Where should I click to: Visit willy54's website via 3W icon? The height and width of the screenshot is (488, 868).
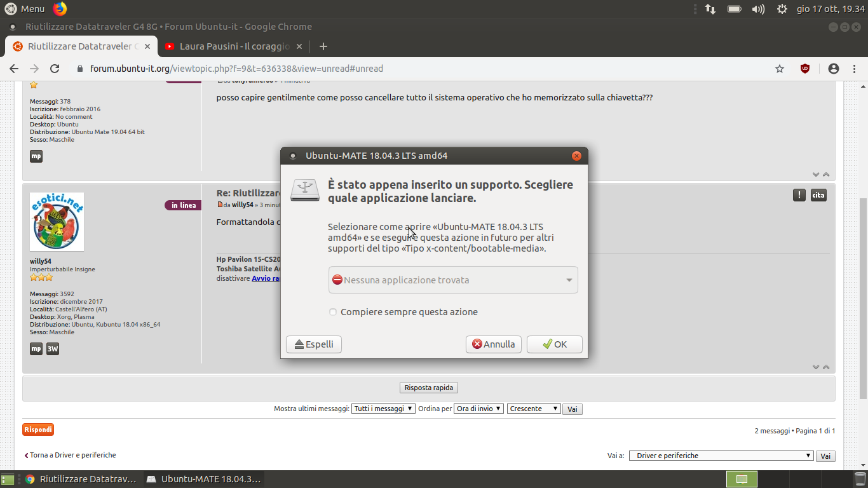tap(53, 349)
